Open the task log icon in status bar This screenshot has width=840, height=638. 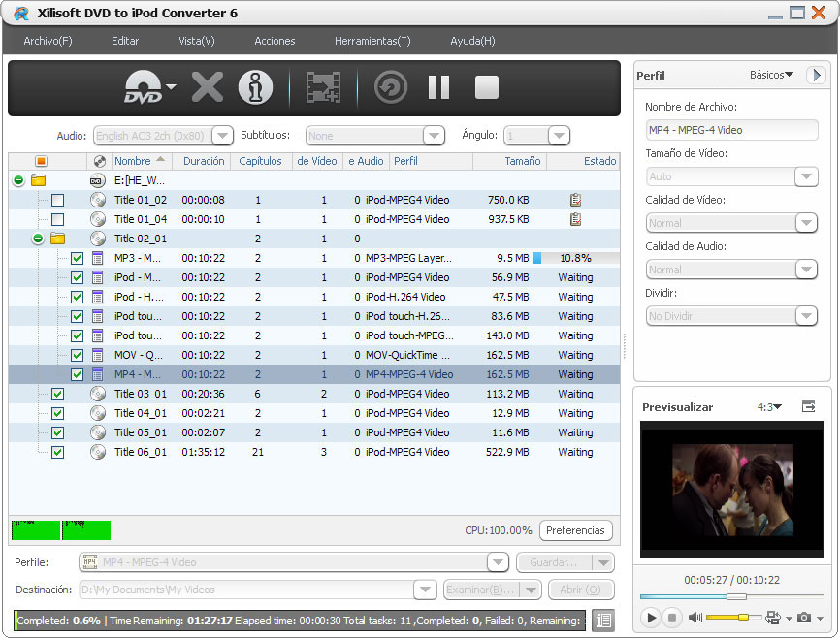pos(603,621)
